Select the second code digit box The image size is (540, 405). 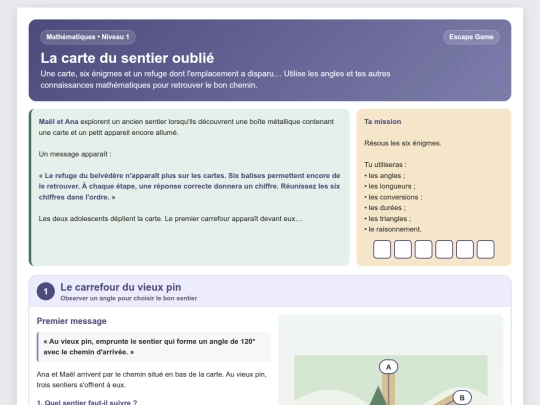(403, 249)
